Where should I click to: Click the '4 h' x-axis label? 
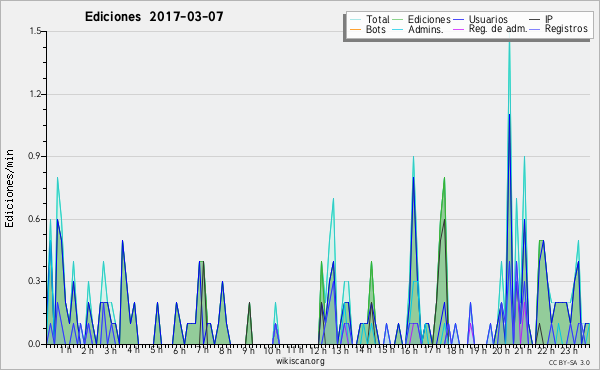point(134,350)
